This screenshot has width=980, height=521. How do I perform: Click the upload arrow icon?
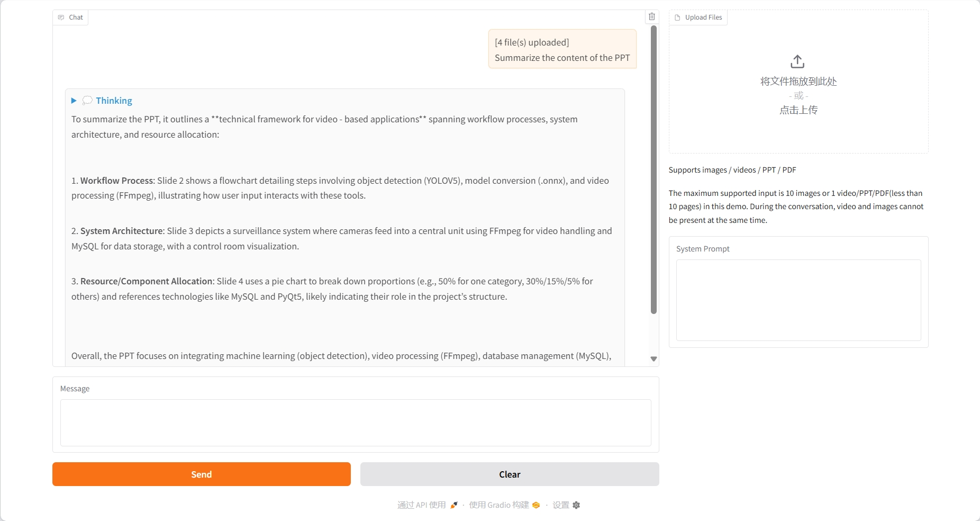[x=797, y=61]
